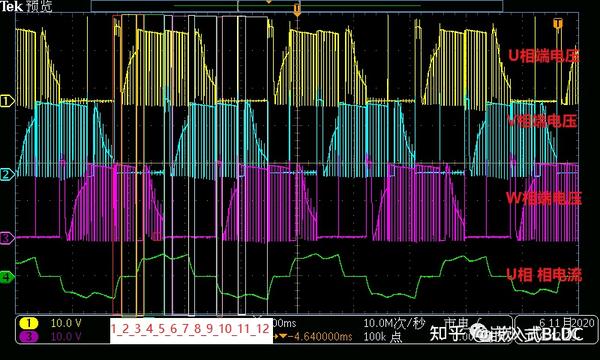
Task: Click the 100k 点 record length readout
Action: point(383,337)
